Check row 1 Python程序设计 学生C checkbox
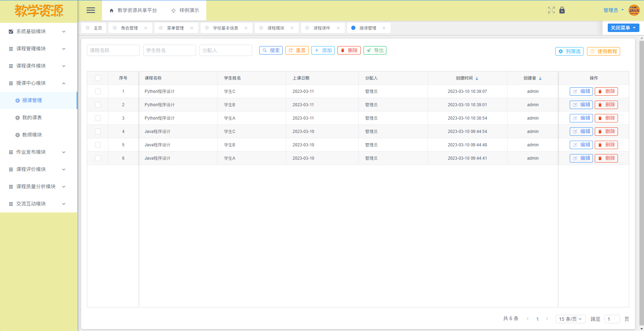 tap(98, 91)
